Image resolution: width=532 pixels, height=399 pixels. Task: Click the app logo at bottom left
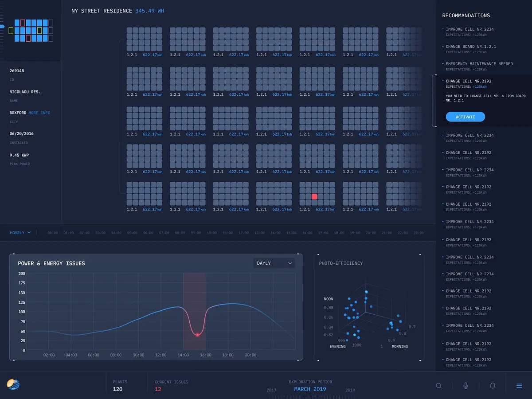12,385
